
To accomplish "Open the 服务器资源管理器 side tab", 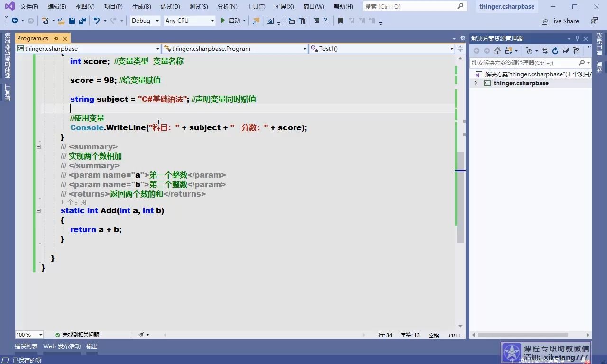I will point(8,55).
